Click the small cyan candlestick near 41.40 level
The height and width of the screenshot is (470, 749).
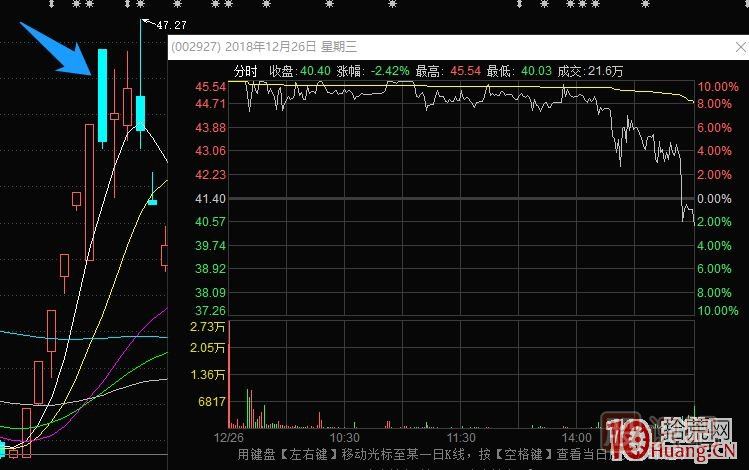pos(152,201)
